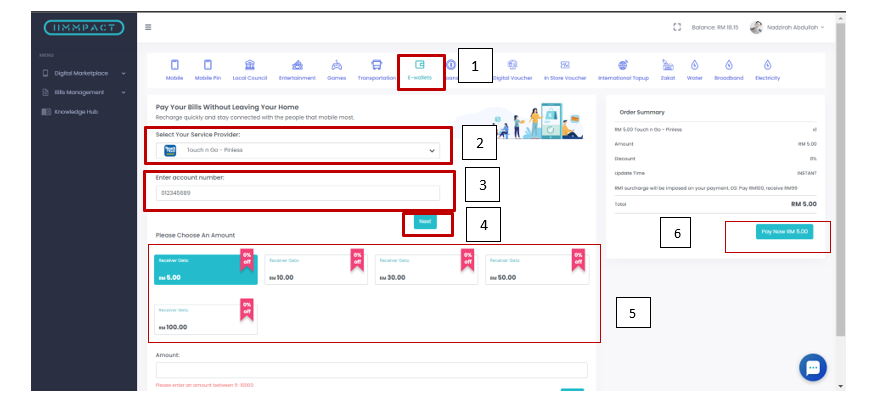Viewport: 874px width, 403px height.
Task: Choose the RM 100.00 amount option
Action: pos(205,318)
